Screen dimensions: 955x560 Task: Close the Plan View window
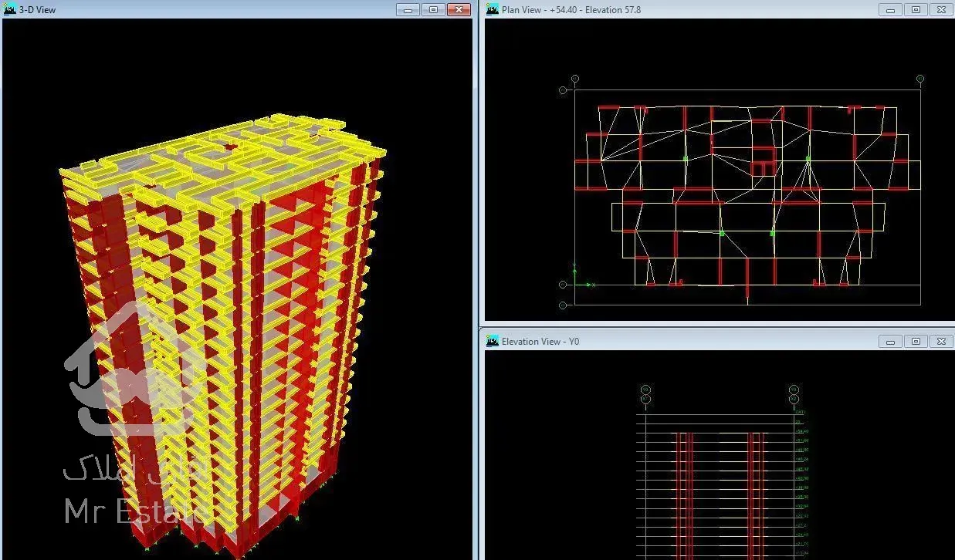[x=940, y=10]
